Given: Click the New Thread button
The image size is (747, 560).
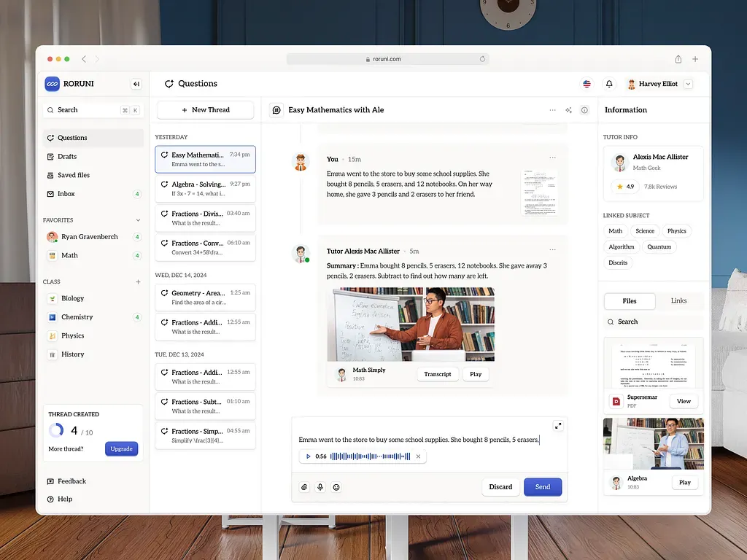Looking at the screenshot, I should [205, 110].
